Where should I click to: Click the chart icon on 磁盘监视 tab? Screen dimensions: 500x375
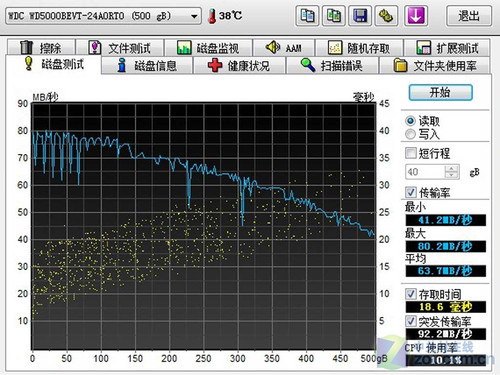click(184, 48)
